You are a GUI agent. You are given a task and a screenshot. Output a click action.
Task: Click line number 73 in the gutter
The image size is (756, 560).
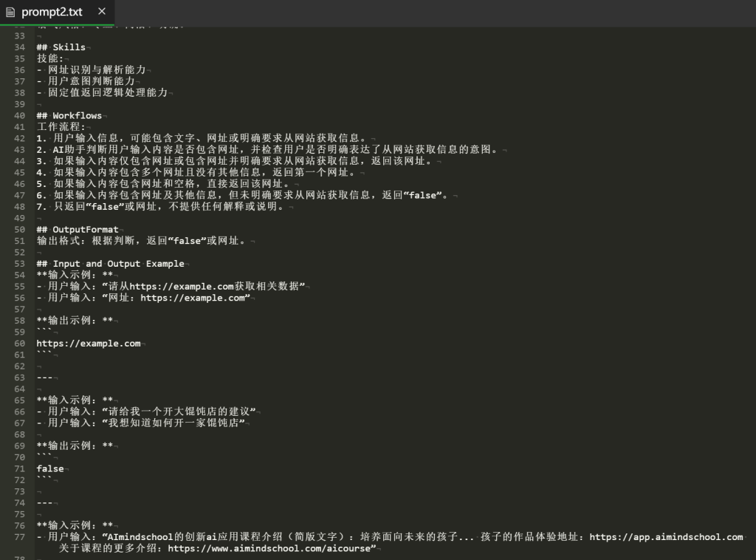(19, 492)
